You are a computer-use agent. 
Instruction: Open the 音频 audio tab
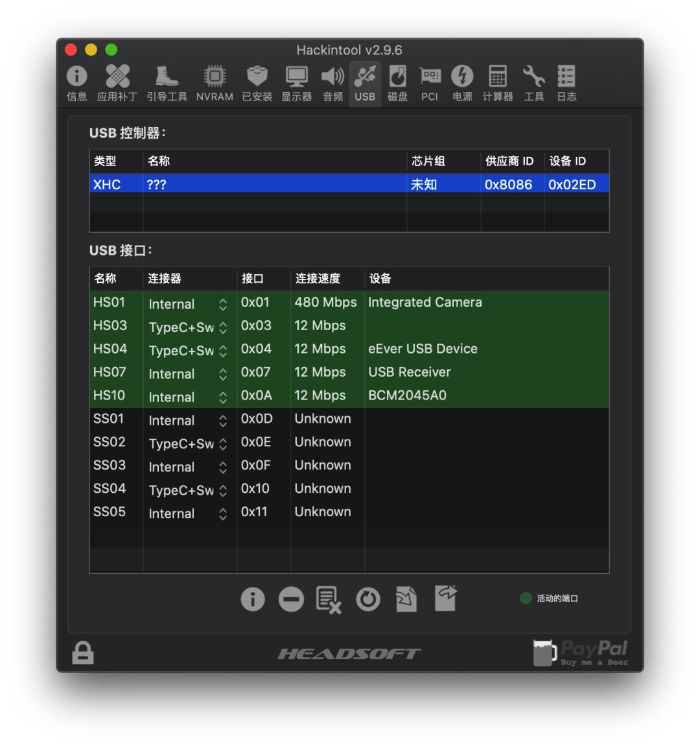click(333, 84)
